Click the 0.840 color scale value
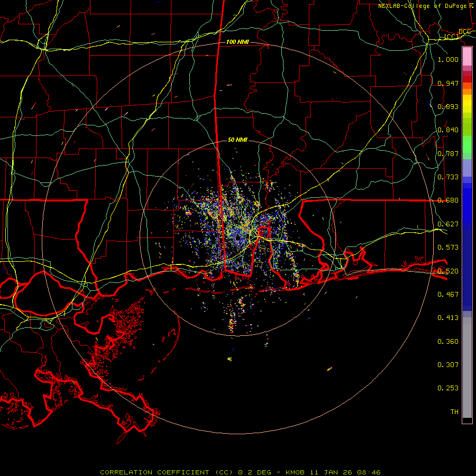476x476 pixels. [448, 130]
